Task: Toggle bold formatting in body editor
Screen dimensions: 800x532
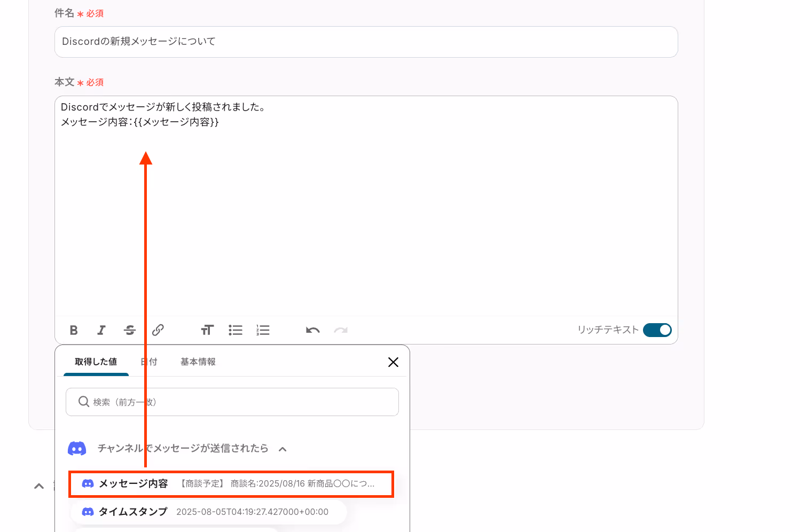Action: [x=74, y=330]
